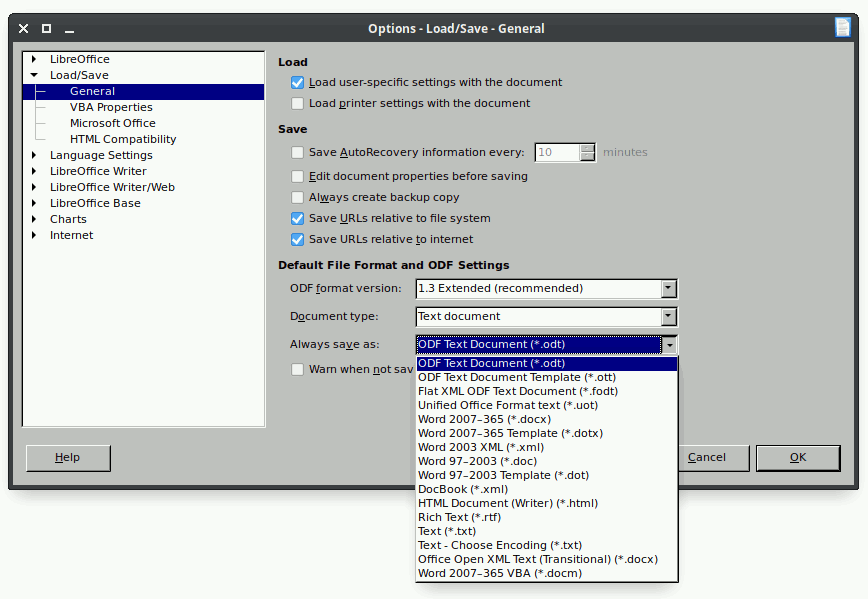
Task: Choose ODF Text Document Template (*.ott)
Action: point(546,377)
